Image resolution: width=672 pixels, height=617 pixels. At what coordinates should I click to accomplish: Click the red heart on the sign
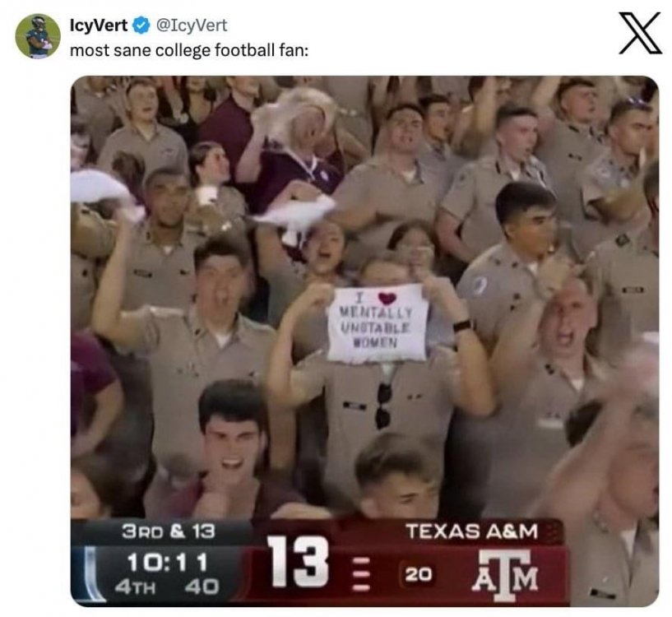[387, 299]
